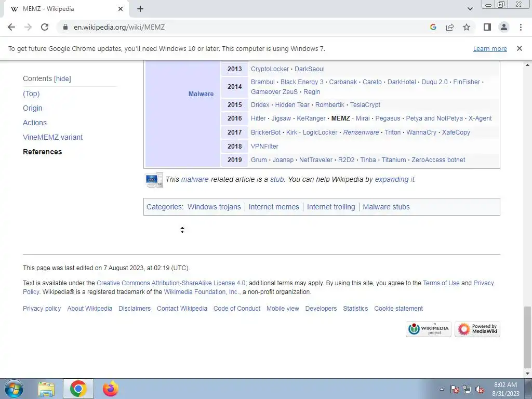Open Rensenware link

coord(361,132)
